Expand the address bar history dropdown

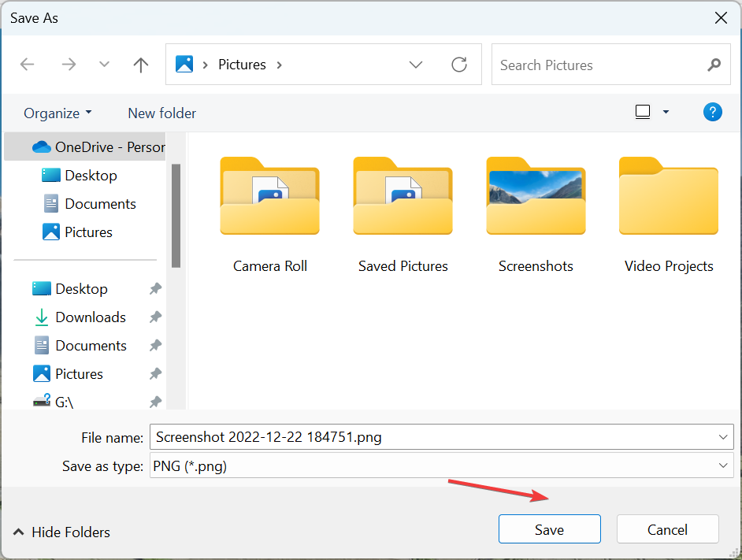416,65
